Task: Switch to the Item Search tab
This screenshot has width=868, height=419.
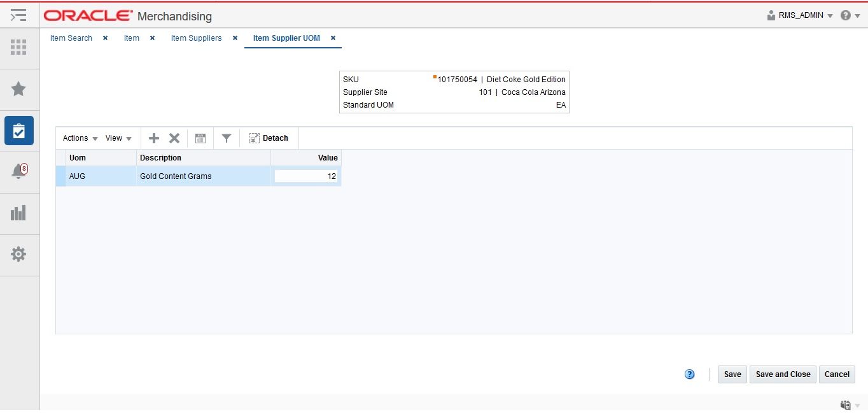Action: tap(71, 38)
